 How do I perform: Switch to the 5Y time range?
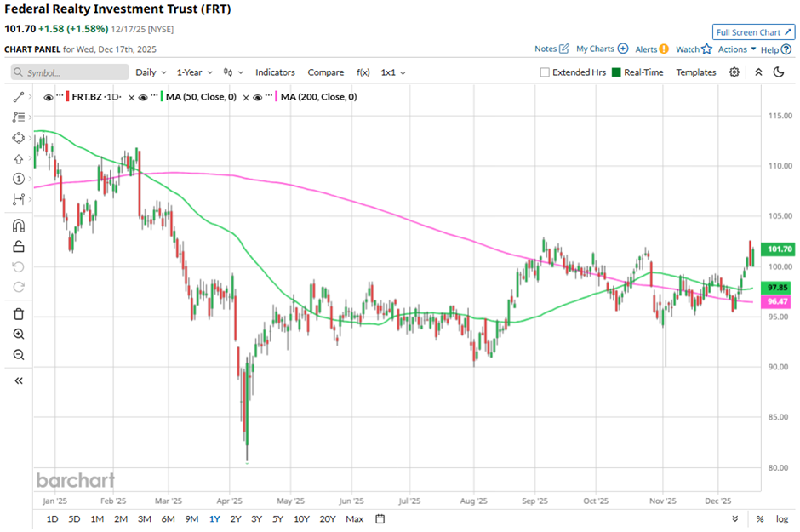pos(277,518)
